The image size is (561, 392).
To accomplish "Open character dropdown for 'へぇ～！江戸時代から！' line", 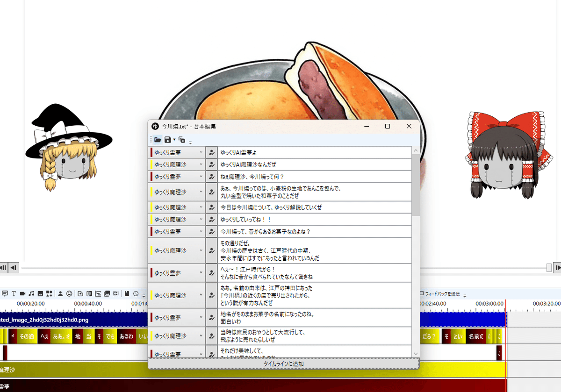I will click(x=201, y=273).
